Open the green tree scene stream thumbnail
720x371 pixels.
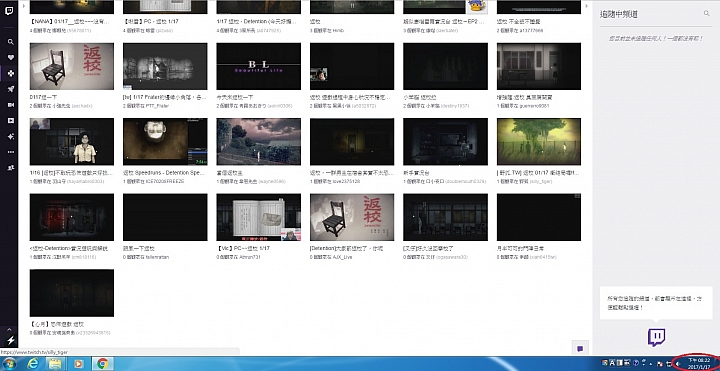[539, 142]
